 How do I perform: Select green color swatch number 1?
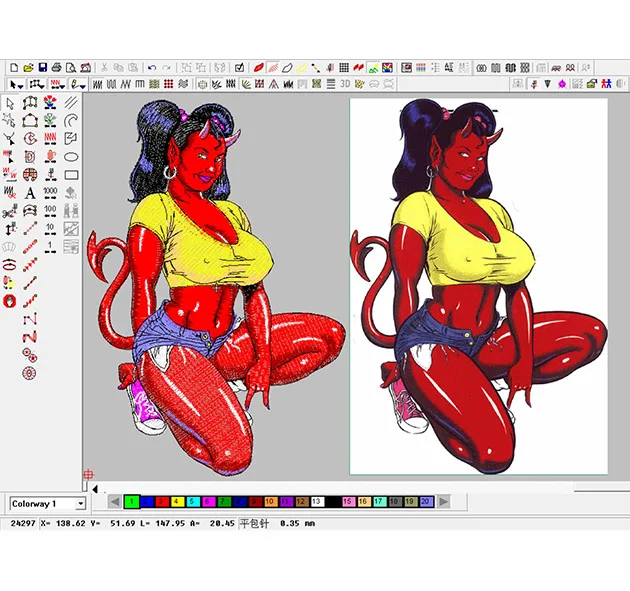coord(130,501)
